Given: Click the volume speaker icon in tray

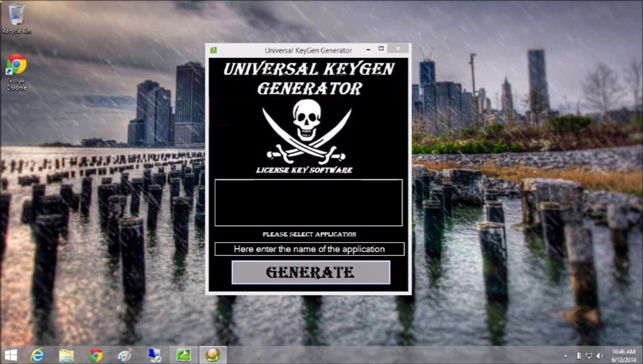Looking at the screenshot, I should point(600,355).
